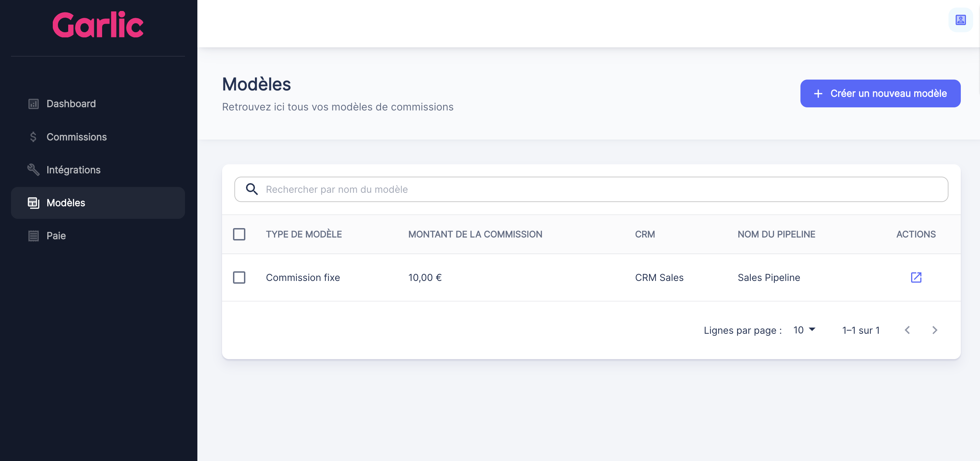Go to the next page chevron

(934, 330)
